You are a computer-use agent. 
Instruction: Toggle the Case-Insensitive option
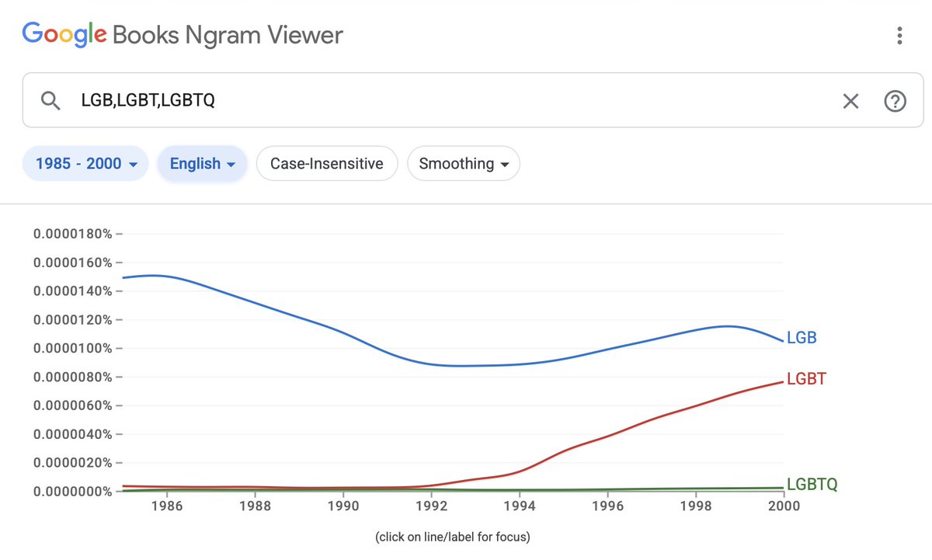(327, 164)
